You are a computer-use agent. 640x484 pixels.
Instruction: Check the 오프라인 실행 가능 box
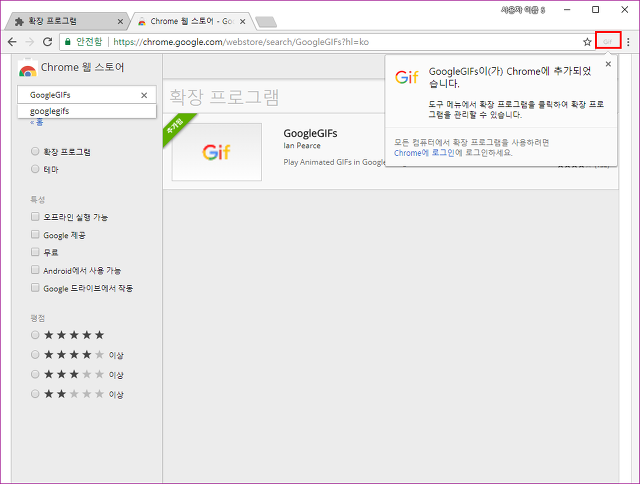click(35, 216)
